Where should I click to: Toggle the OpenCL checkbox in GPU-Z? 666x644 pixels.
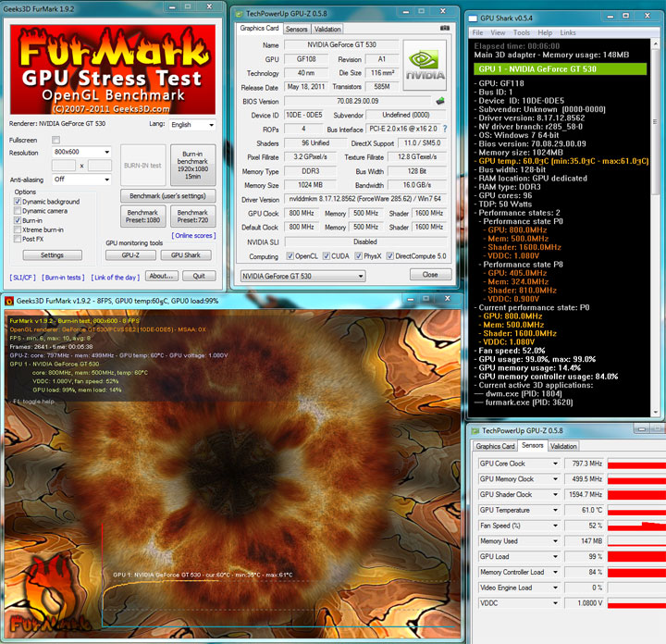(x=290, y=255)
